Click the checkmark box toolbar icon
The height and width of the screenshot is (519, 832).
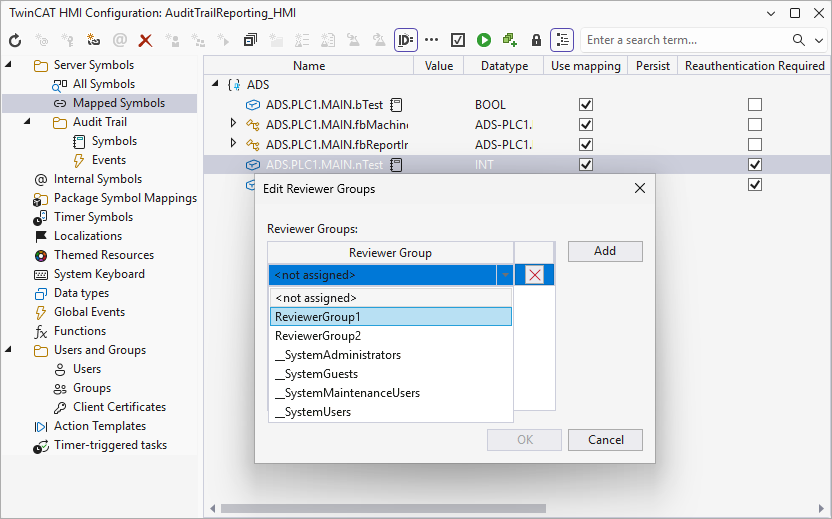pyautogui.click(x=458, y=40)
